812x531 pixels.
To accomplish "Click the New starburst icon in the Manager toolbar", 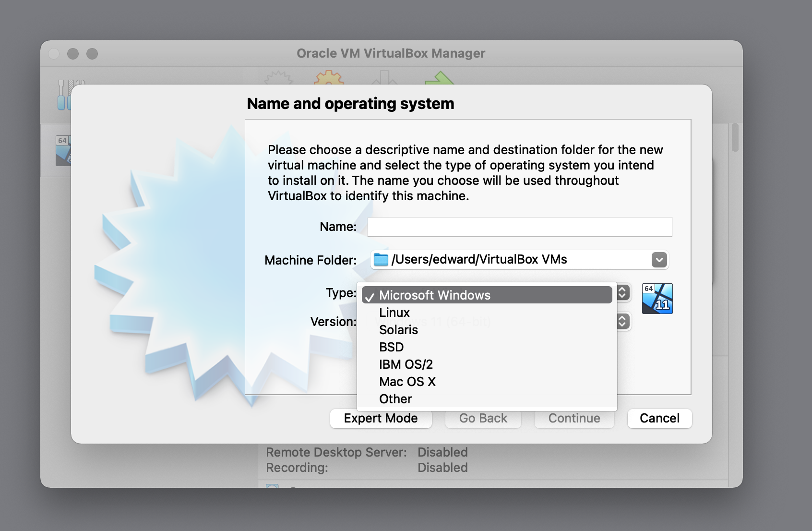I will click(278, 78).
